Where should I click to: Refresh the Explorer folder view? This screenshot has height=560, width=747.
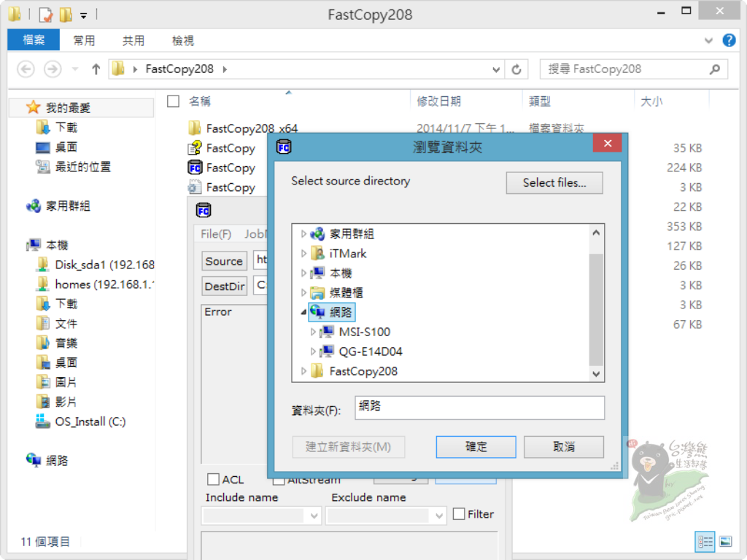(516, 69)
